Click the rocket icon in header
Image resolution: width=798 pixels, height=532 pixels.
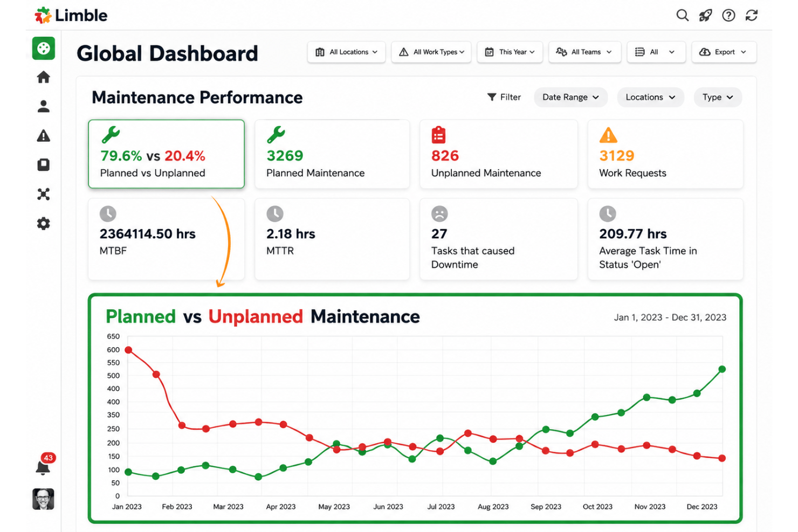[705, 15]
